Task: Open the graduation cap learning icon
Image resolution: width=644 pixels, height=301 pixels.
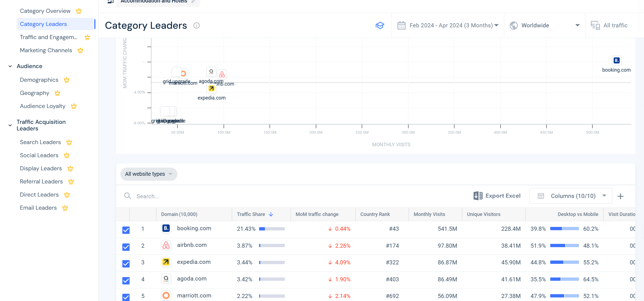Action: [380, 25]
